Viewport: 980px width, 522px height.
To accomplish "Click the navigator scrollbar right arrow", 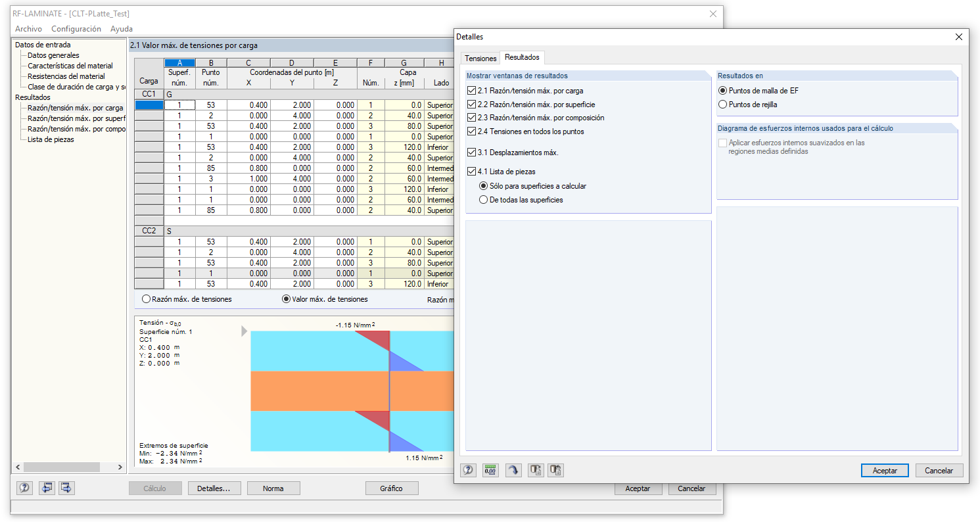I will [x=120, y=467].
